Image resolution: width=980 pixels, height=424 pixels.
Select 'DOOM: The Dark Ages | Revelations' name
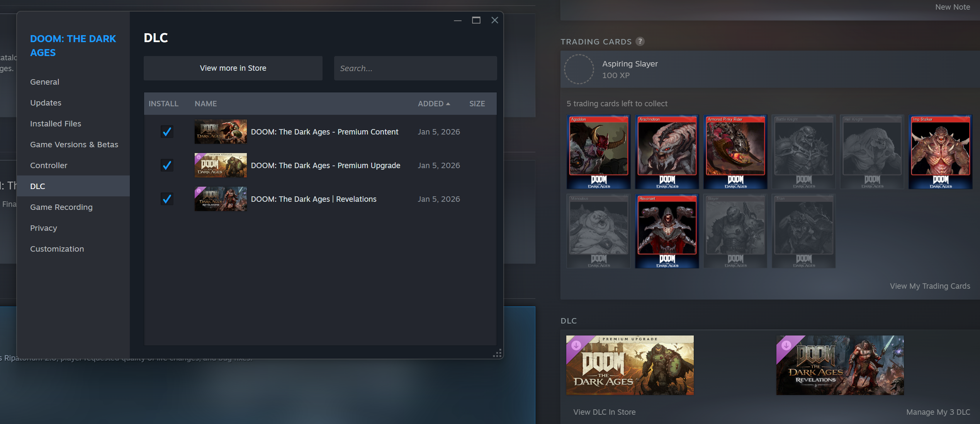tap(314, 199)
